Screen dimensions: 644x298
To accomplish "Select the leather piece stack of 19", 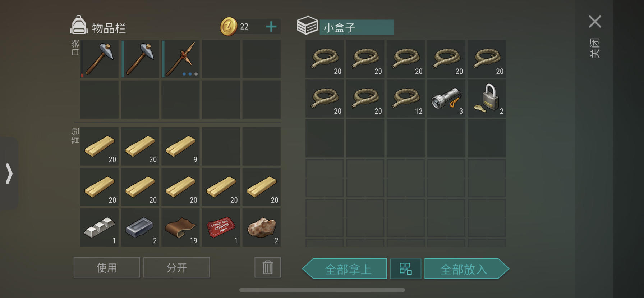I will [180, 227].
